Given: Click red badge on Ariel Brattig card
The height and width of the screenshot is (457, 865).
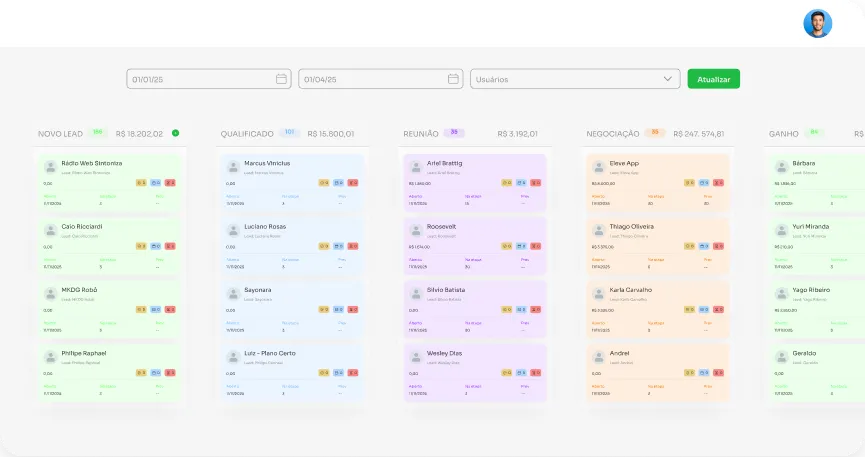Looking at the screenshot, I should pos(535,183).
